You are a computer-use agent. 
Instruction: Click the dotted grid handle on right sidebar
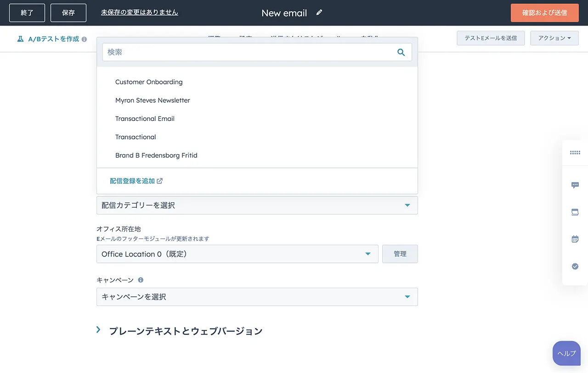575,153
